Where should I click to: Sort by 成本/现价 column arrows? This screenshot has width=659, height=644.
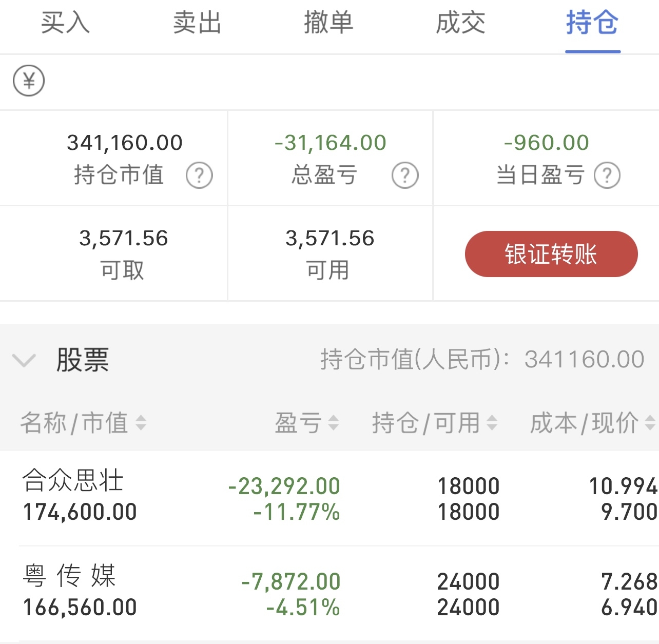tap(650, 423)
